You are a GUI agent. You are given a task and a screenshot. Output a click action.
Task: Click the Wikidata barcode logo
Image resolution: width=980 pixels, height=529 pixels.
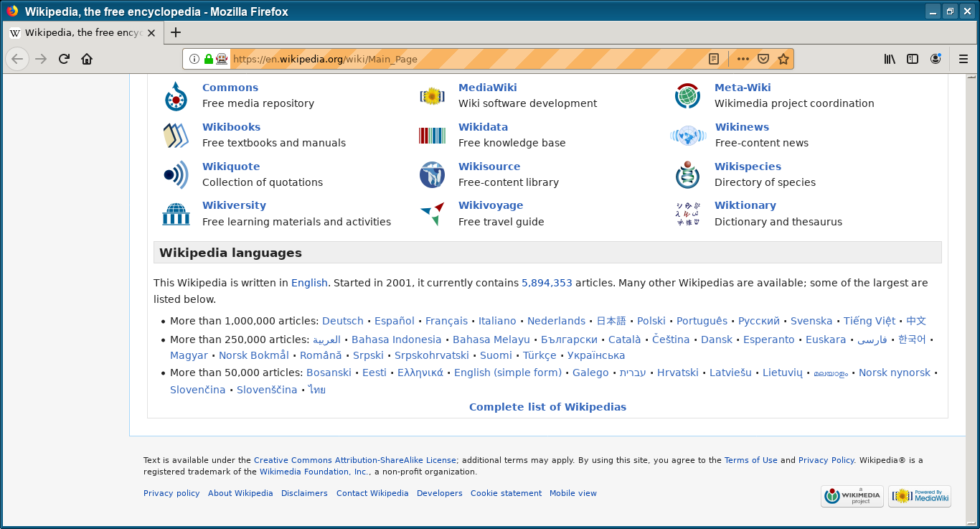point(432,134)
